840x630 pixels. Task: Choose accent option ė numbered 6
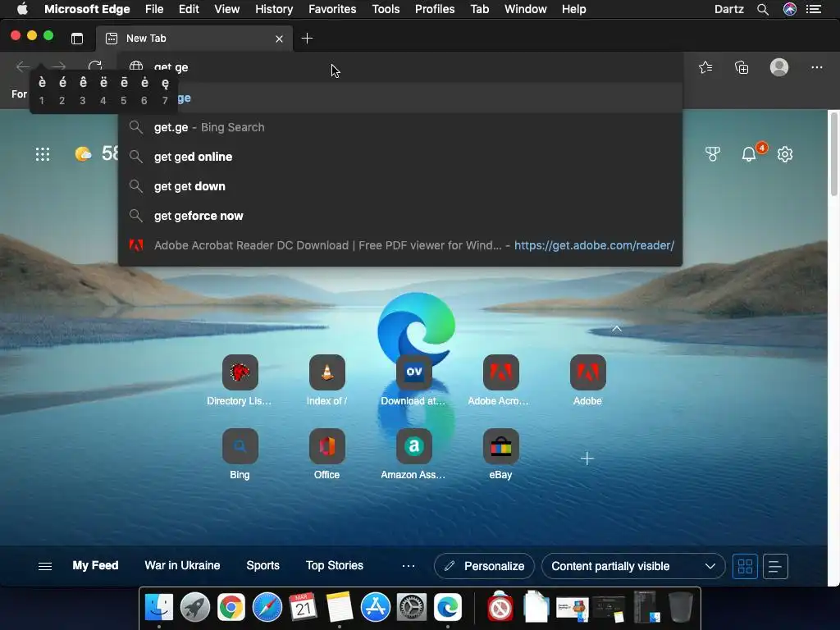144,90
